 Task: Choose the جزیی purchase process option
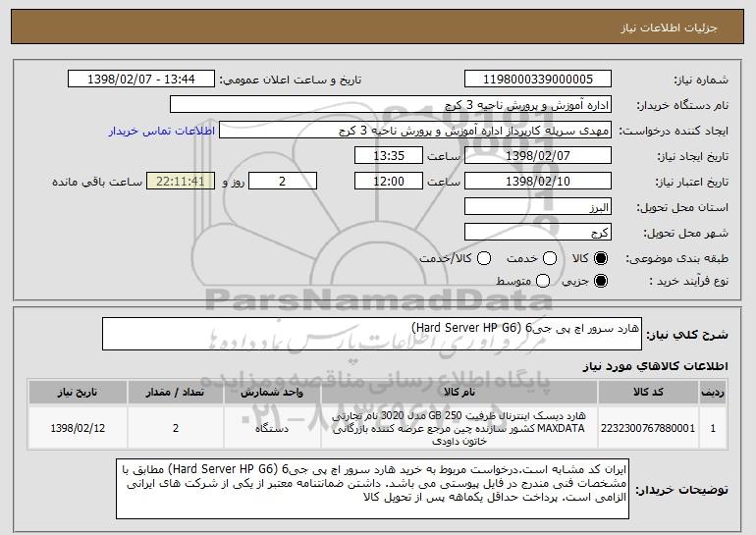coord(601,281)
